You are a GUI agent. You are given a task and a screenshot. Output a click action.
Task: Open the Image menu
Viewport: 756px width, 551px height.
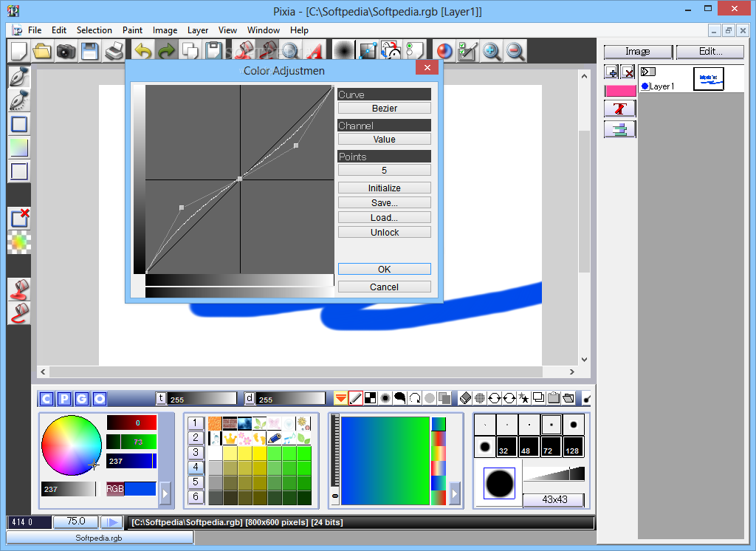coord(165,30)
